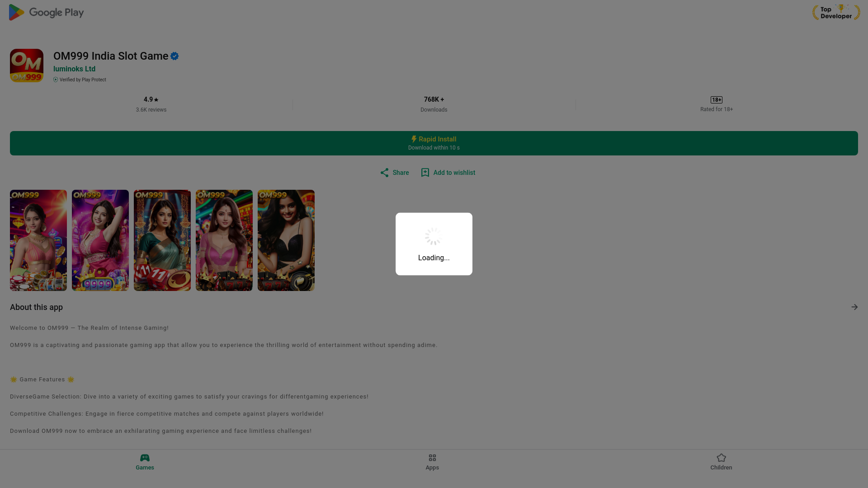Image resolution: width=868 pixels, height=488 pixels.
Task: Click the 768K + downloads count
Action: (x=434, y=99)
